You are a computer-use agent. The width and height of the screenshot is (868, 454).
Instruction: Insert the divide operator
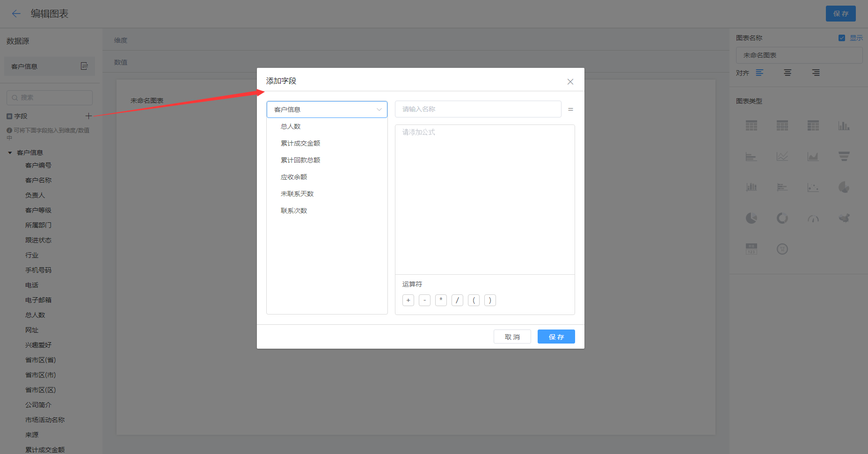pyautogui.click(x=457, y=300)
